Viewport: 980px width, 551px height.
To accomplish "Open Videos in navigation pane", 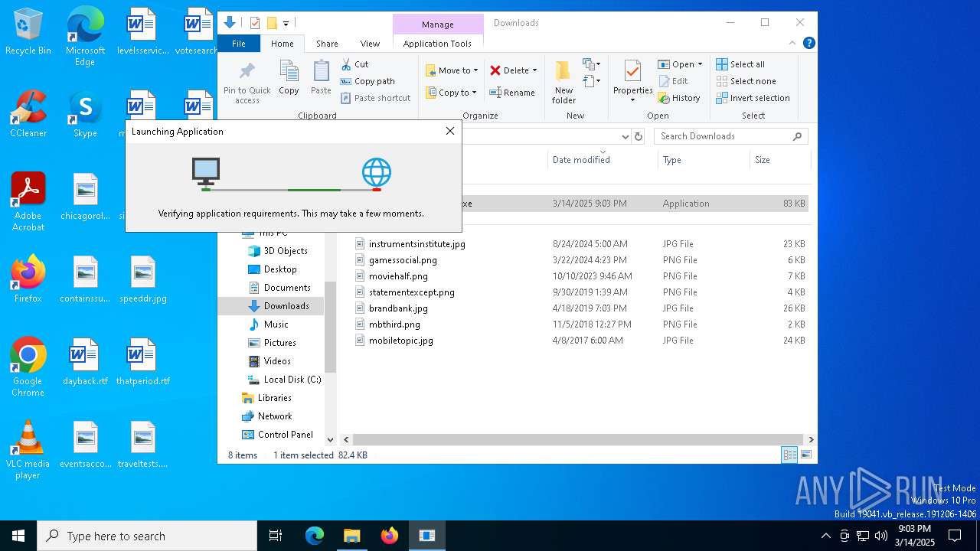I will coord(269,361).
